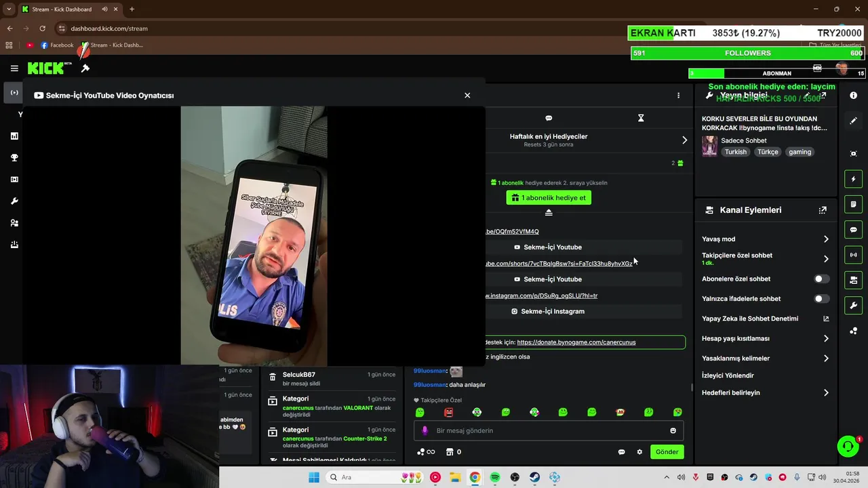Image resolution: width=868 pixels, height=488 pixels.
Task: Click the broadcast signal icon in right sidebar
Action: click(854, 255)
